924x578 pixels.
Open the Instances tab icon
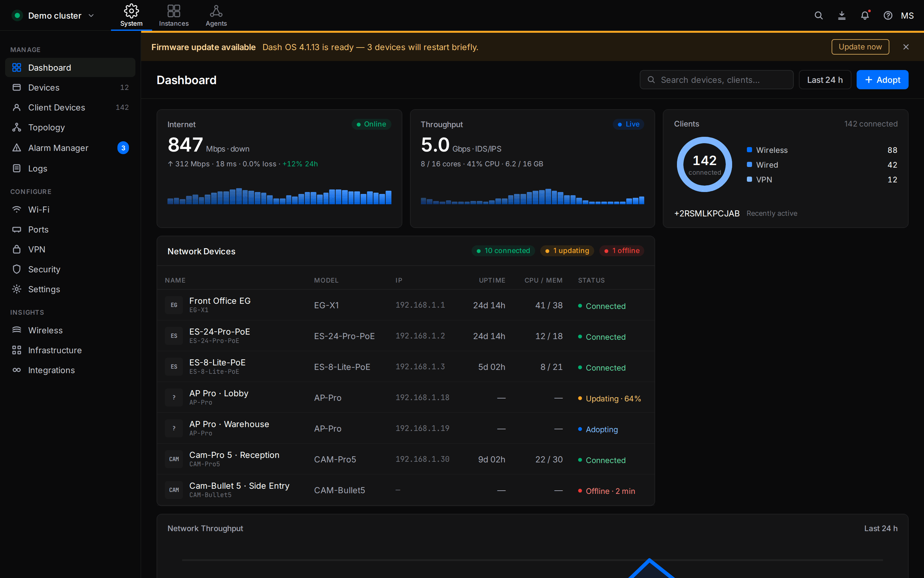pos(174,11)
